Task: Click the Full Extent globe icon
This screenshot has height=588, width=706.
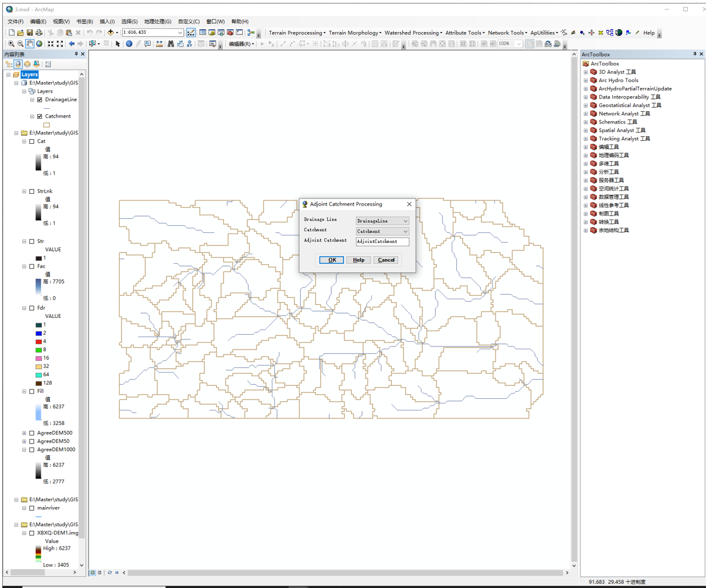Action: (39, 43)
